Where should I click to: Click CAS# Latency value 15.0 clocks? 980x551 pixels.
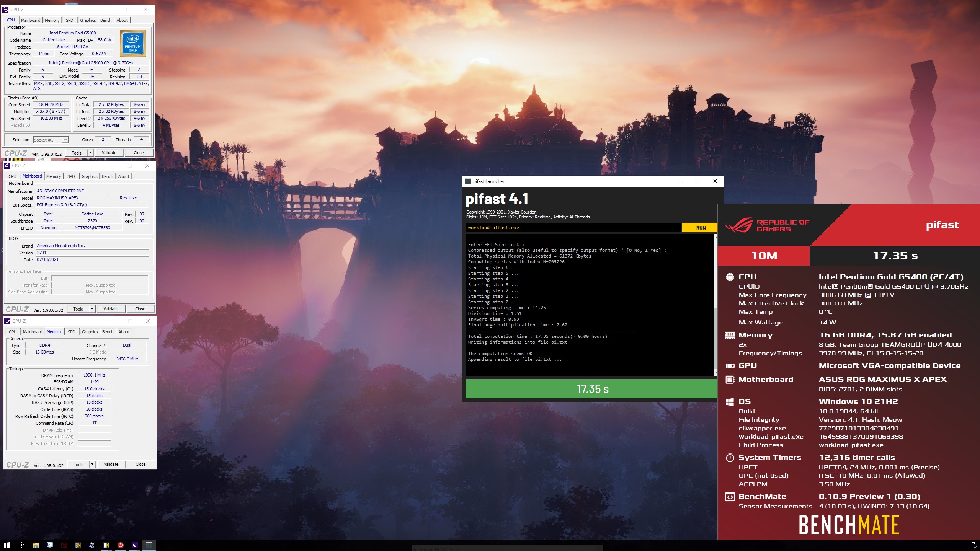94,389
